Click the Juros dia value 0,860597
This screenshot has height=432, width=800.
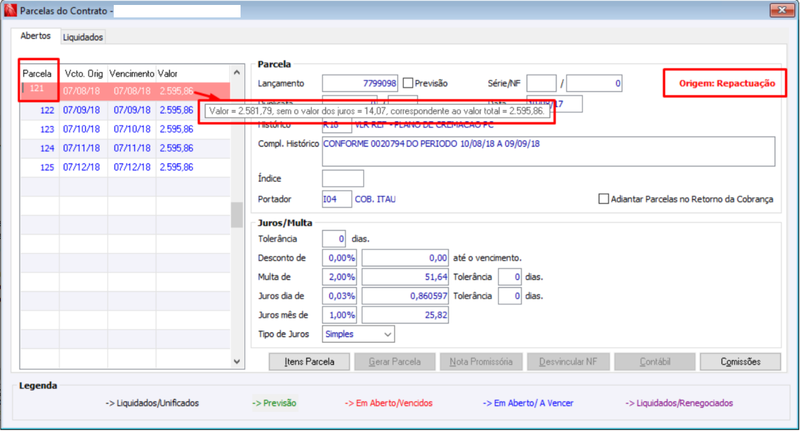(x=405, y=296)
